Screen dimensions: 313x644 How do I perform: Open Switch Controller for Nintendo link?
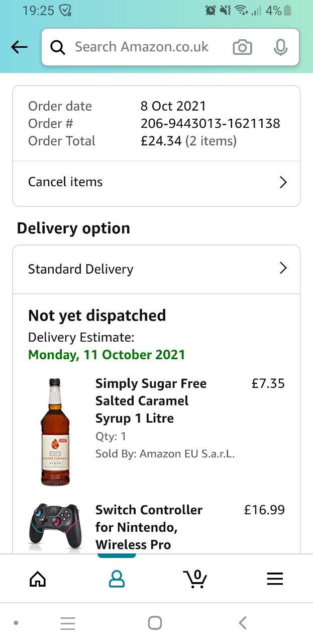click(149, 527)
